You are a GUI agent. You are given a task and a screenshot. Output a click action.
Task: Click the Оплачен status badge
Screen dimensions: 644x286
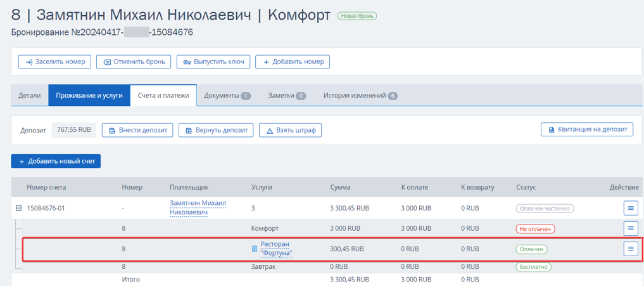point(532,249)
